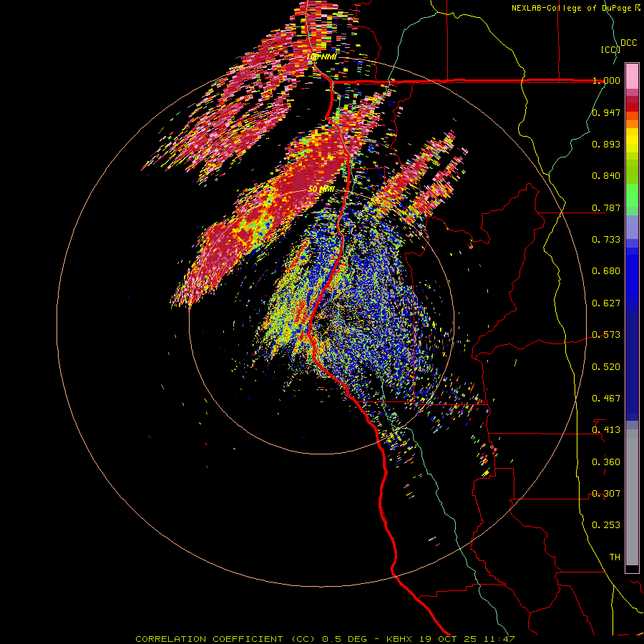Click the 0.360 legend value
This screenshot has width=644, height=644.
pyautogui.click(x=606, y=462)
